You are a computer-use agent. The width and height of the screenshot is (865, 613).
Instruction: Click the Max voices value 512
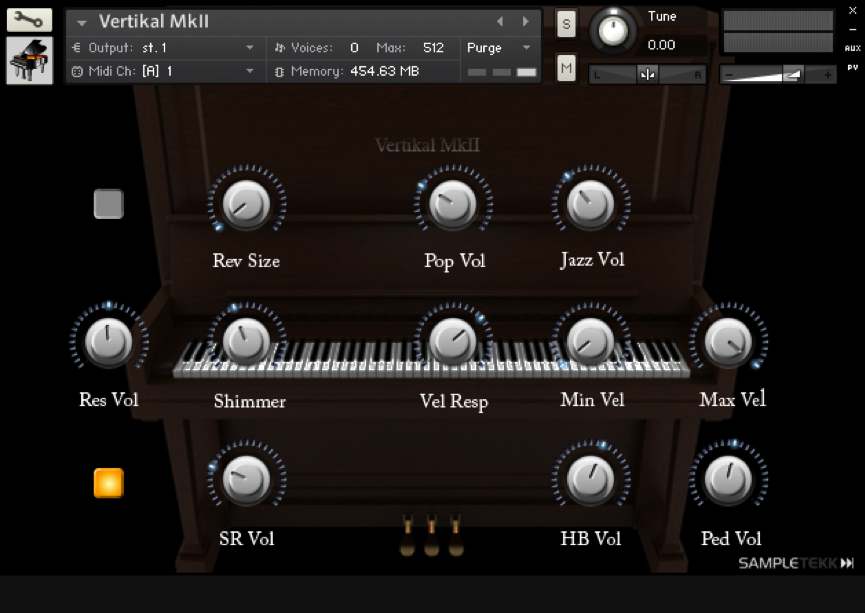434,48
